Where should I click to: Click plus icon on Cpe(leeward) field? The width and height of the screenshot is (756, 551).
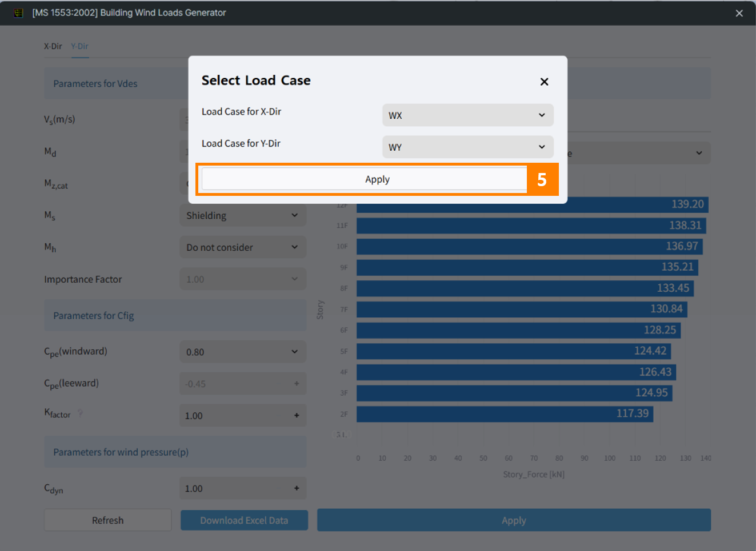297,384
